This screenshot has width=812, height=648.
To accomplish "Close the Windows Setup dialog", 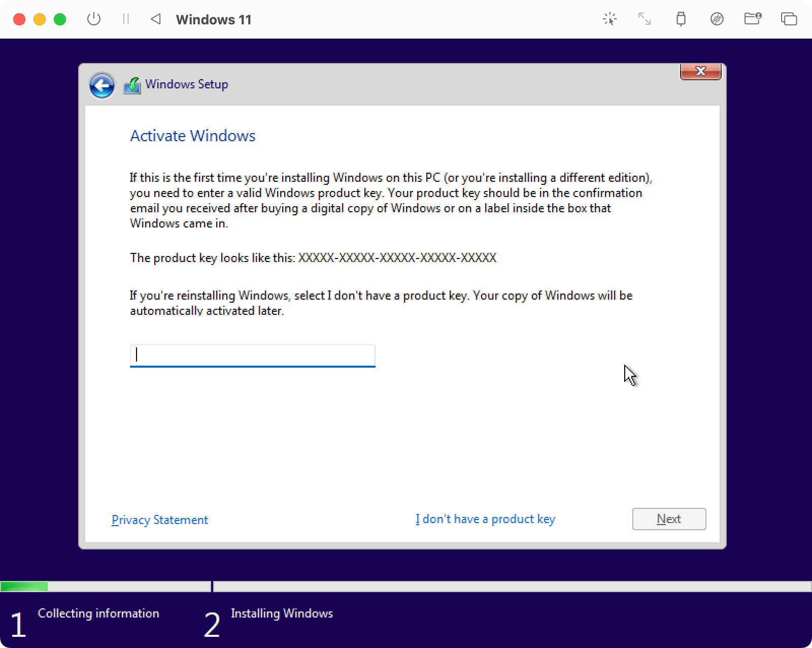I will (x=700, y=72).
